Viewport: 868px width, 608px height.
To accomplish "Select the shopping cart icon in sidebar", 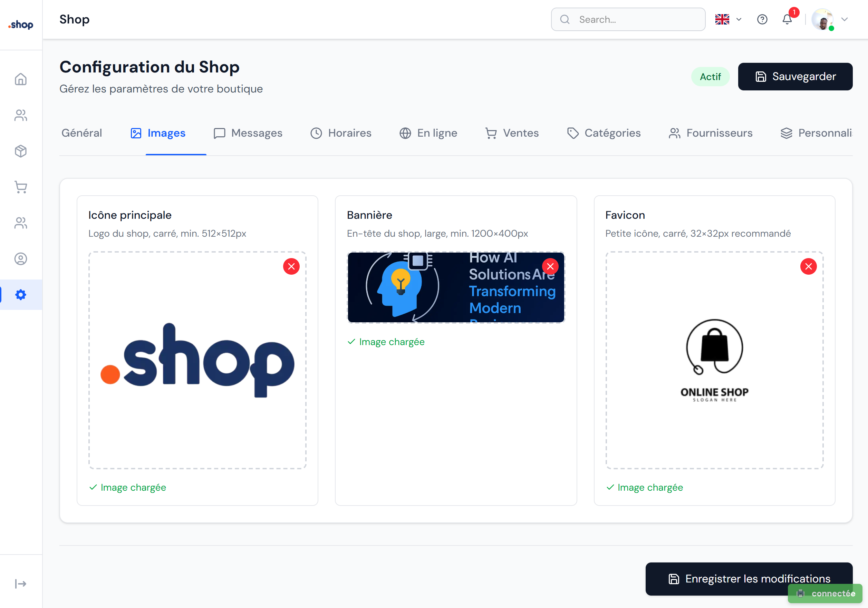I will [21, 187].
